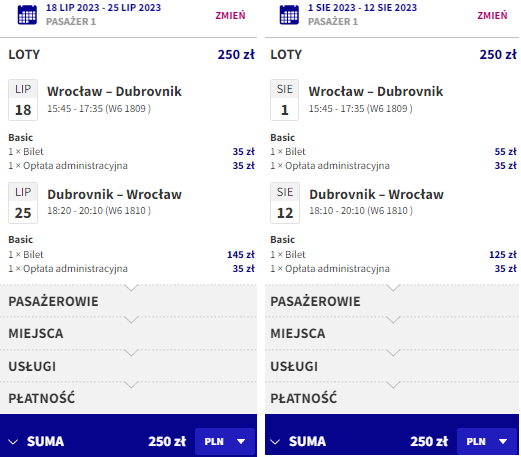Expand the left MIEJSCA section
Image resolution: width=521 pixels, height=457 pixels.
(x=128, y=333)
